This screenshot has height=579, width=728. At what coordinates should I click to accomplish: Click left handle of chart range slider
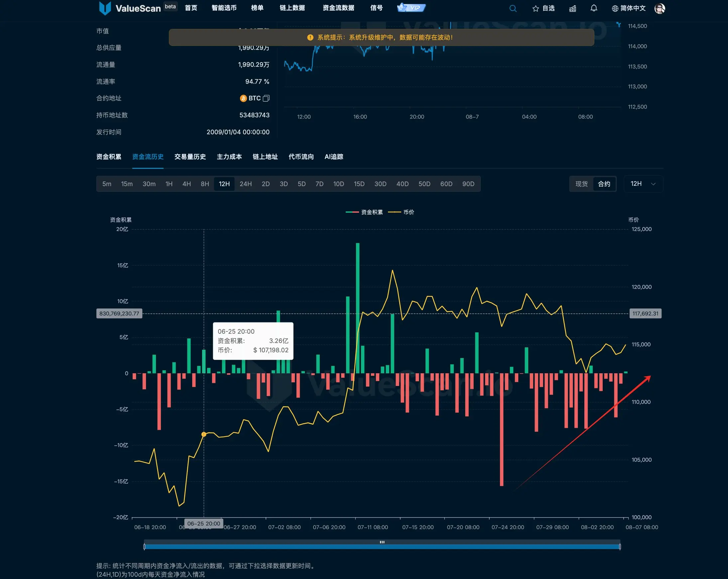point(144,546)
